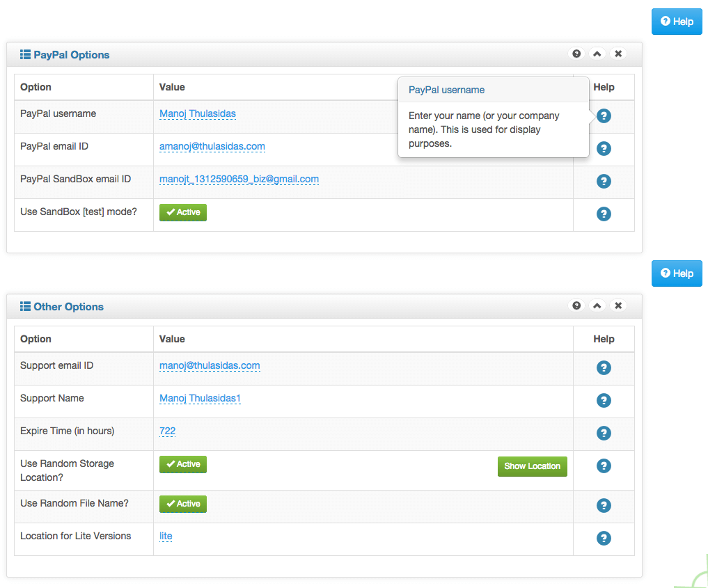Click Show Location button
The width and height of the screenshot is (708, 588).
tap(532, 466)
